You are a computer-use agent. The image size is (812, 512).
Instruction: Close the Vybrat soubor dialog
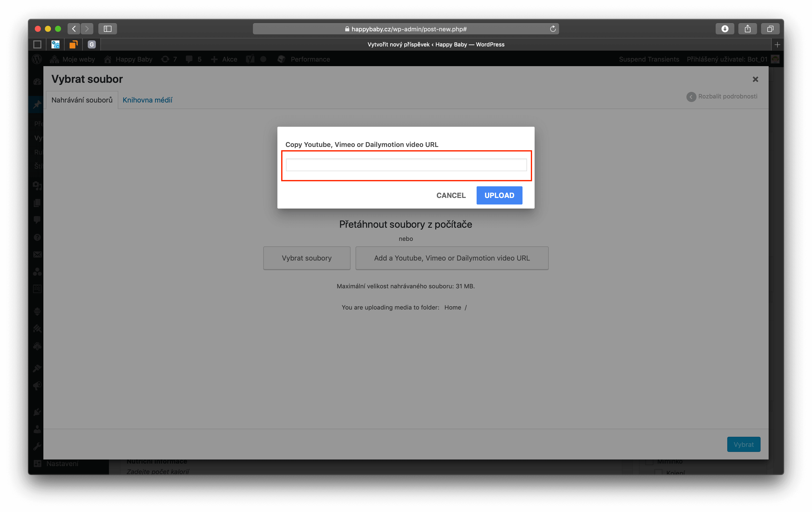(x=755, y=79)
